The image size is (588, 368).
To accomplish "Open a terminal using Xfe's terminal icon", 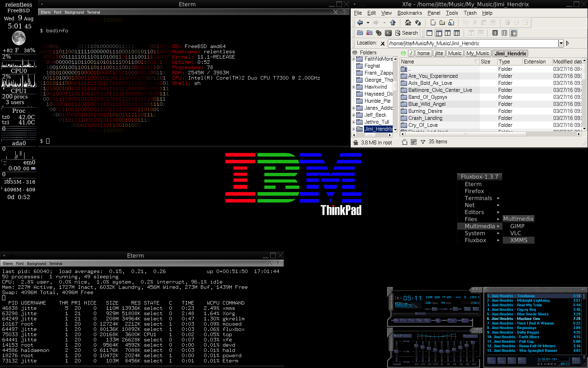I will click(388, 33).
